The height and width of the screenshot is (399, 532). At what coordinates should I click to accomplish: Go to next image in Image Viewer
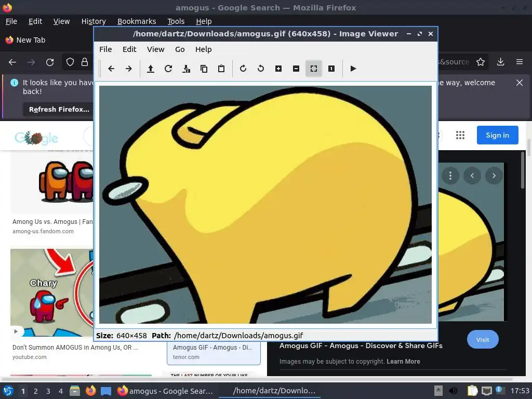click(129, 69)
